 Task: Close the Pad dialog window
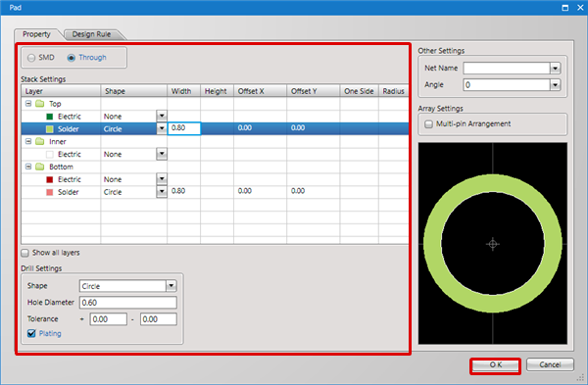coord(580,8)
